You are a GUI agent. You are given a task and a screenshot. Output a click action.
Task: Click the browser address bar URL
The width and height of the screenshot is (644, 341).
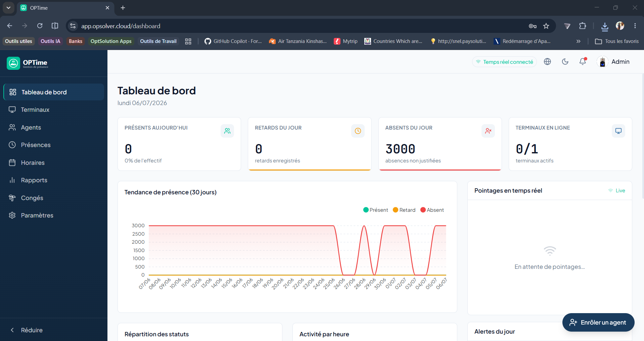[121, 26]
